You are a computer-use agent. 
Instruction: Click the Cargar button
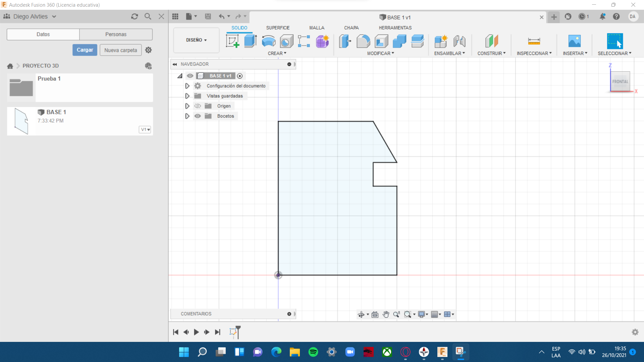tap(85, 50)
